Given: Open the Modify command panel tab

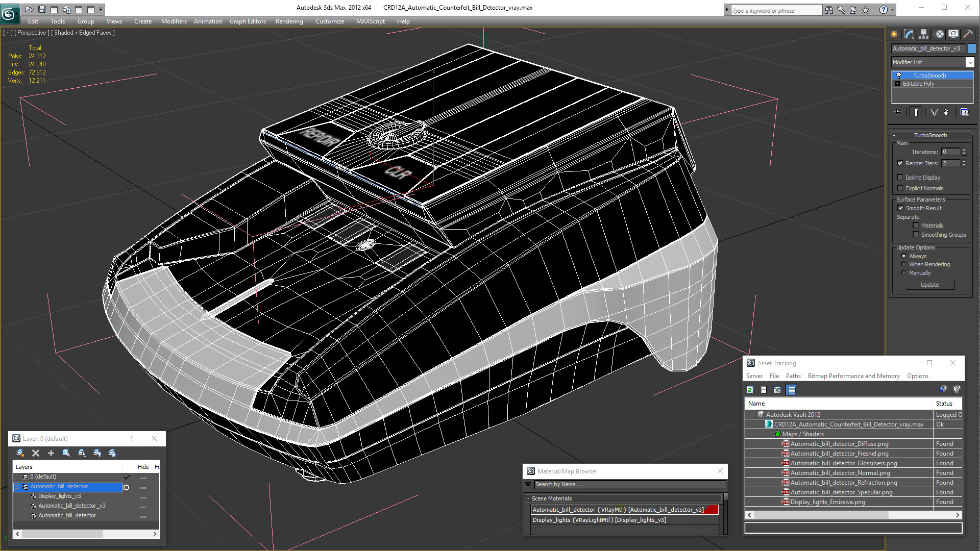Looking at the screenshot, I should pyautogui.click(x=909, y=34).
